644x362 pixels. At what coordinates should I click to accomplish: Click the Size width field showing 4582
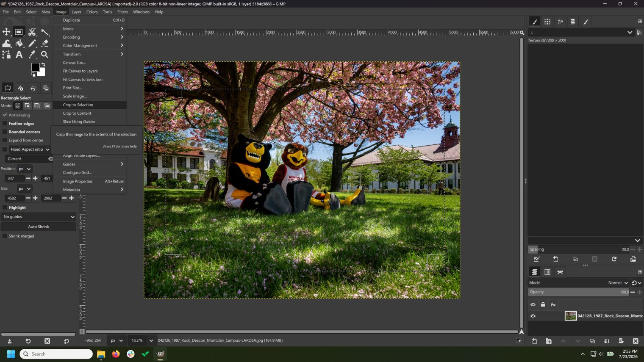pos(15,198)
